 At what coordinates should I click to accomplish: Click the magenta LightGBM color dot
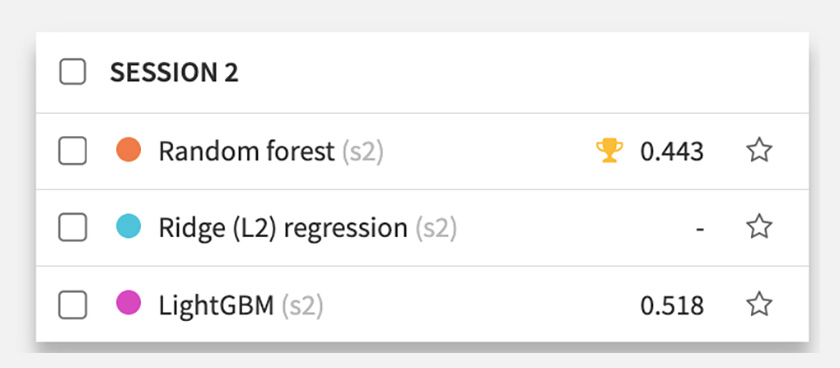click(129, 303)
